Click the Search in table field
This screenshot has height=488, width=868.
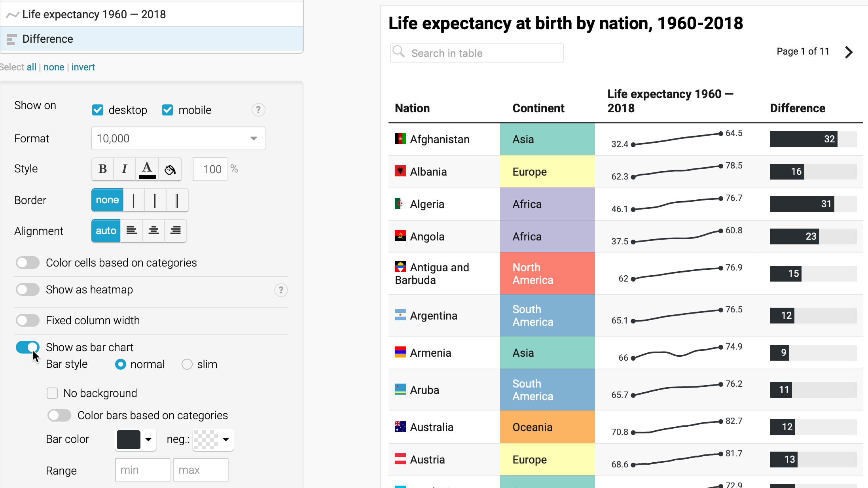coord(477,53)
